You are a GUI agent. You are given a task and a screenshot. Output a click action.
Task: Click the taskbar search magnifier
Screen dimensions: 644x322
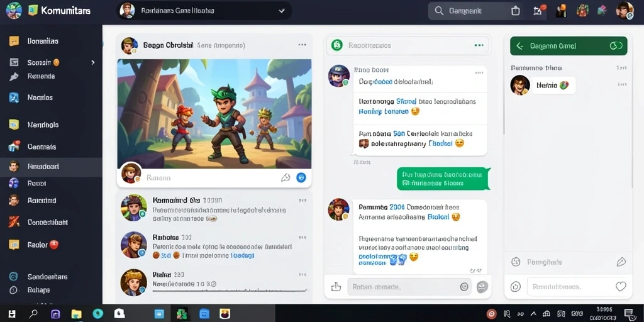coord(34,314)
